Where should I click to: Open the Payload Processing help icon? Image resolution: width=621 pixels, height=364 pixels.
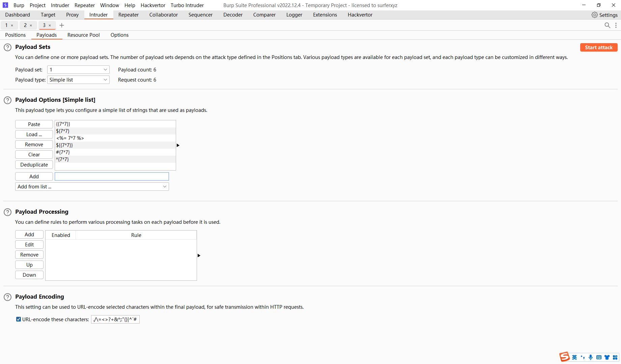point(7,212)
